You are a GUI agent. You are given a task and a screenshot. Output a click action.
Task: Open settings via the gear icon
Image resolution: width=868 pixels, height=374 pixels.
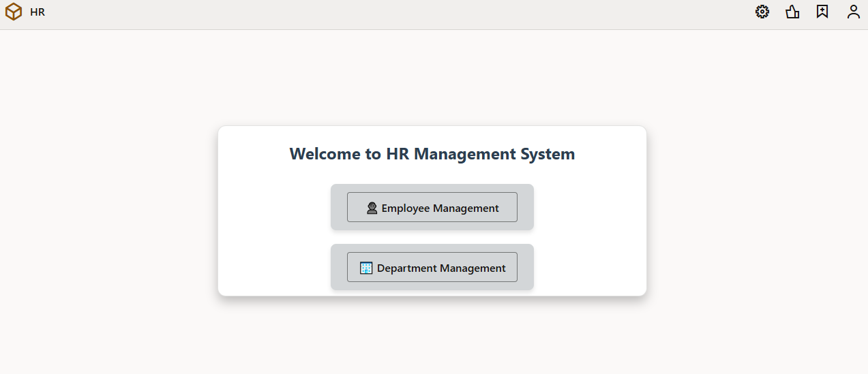click(762, 12)
